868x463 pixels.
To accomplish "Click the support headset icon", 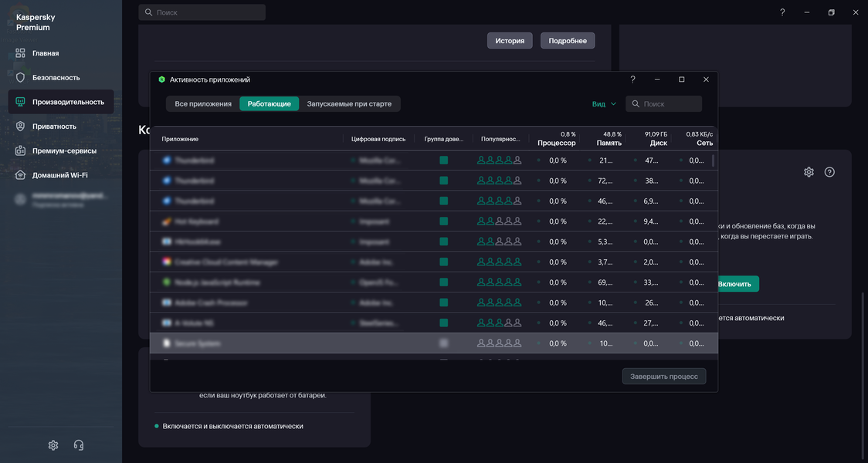I will tap(78, 445).
